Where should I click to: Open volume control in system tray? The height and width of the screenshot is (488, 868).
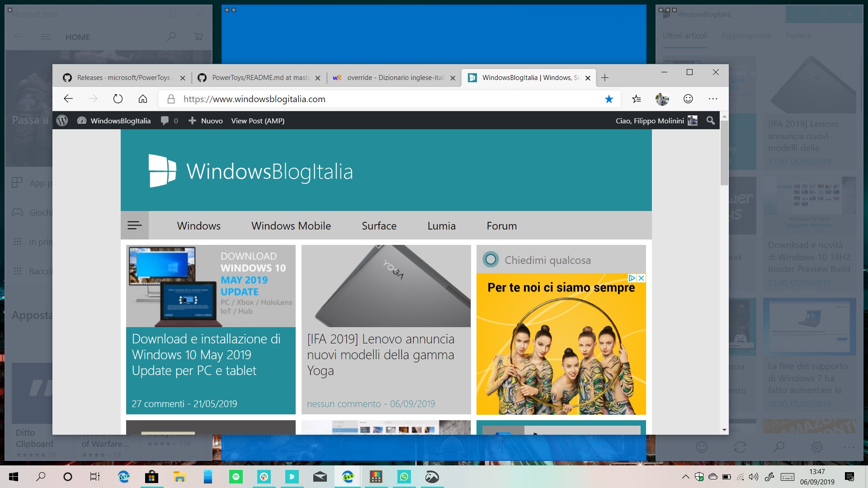753,477
